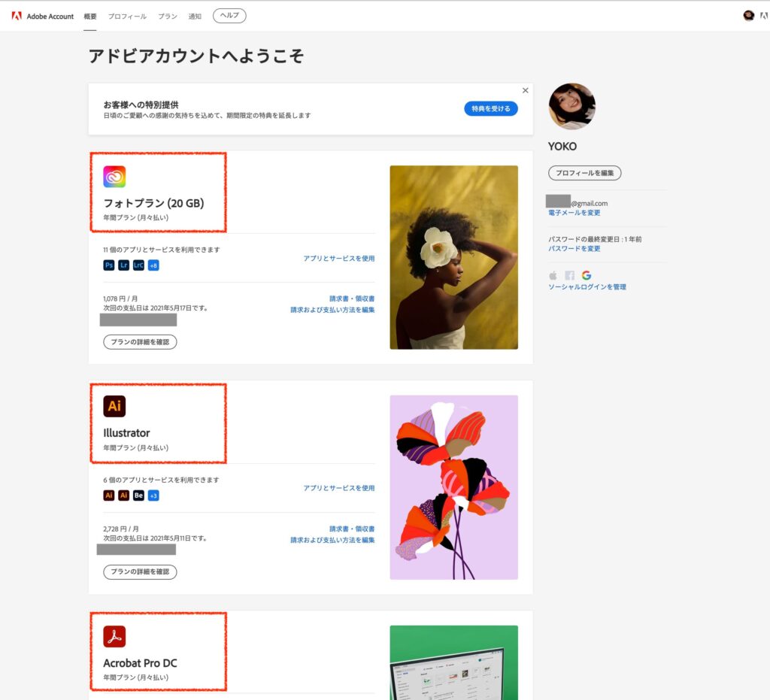The image size is (770, 700).
Task: Click the Illustrator plan heading
Action: pyautogui.click(x=126, y=433)
